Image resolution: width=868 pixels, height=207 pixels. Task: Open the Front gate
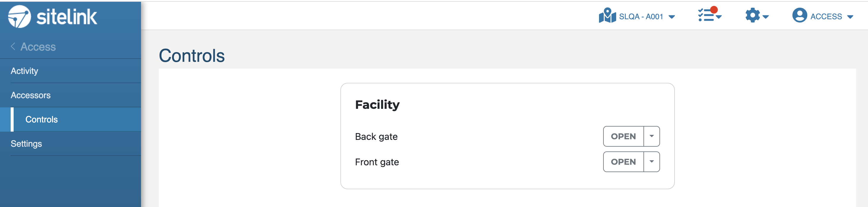pyautogui.click(x=623, y=162)
